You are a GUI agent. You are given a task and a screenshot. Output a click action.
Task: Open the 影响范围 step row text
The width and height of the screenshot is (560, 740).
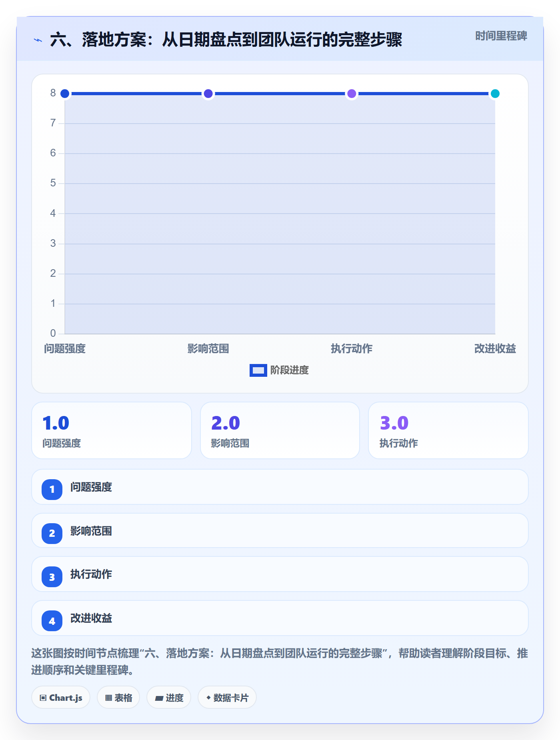tap(91, 531)
